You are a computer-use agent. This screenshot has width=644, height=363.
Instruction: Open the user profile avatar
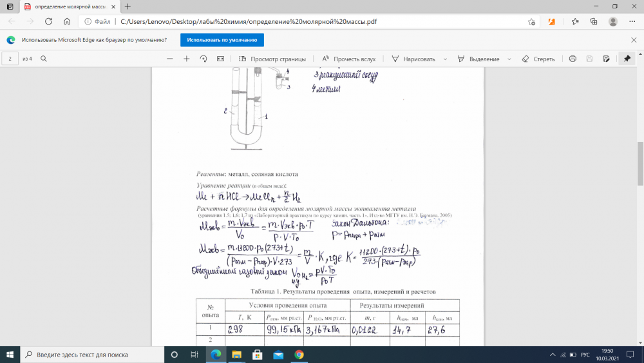[613, 21]
